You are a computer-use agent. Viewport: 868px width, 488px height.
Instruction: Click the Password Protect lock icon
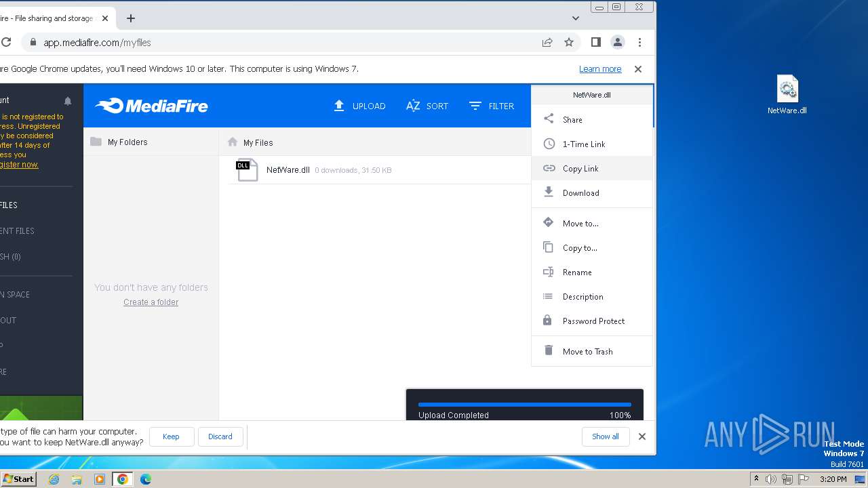[x=548, y=320]
